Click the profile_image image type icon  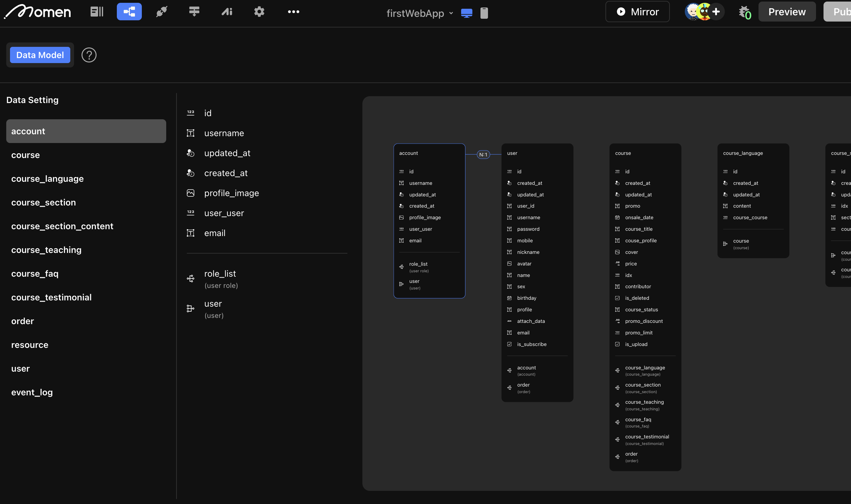coord(191,193)
